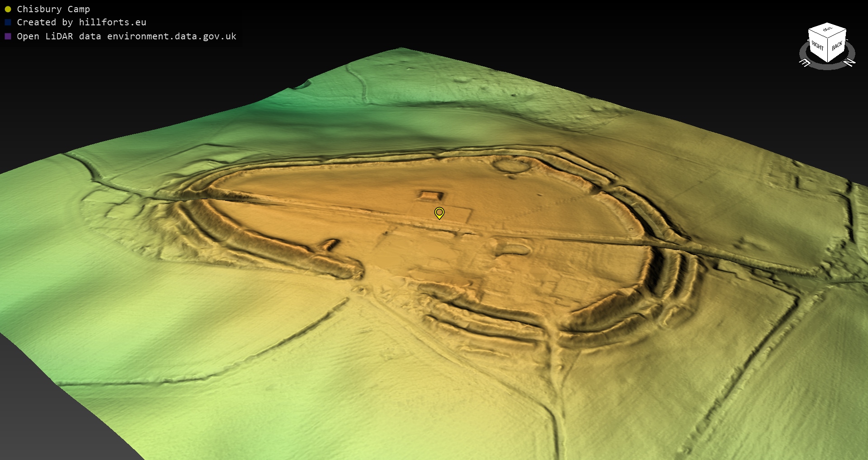Click the circular ring feature inside the fort
Screen dimensions: 868x460
click(x=511, y=165)
